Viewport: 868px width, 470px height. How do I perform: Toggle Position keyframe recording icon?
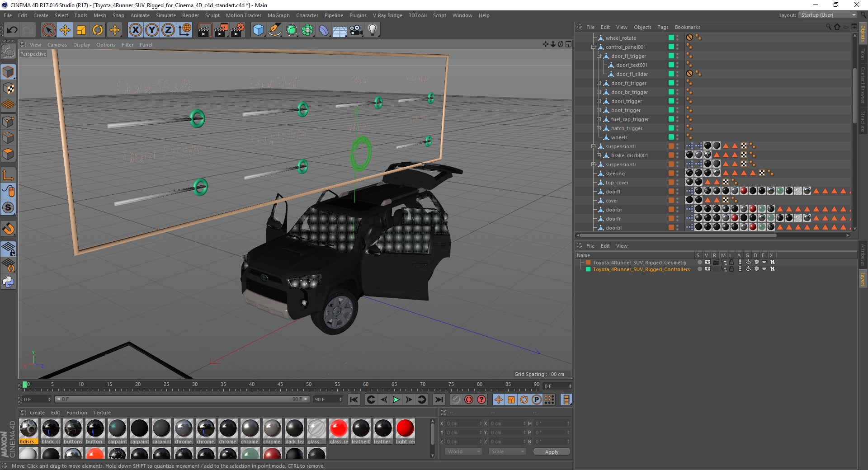tap(499, 399)
